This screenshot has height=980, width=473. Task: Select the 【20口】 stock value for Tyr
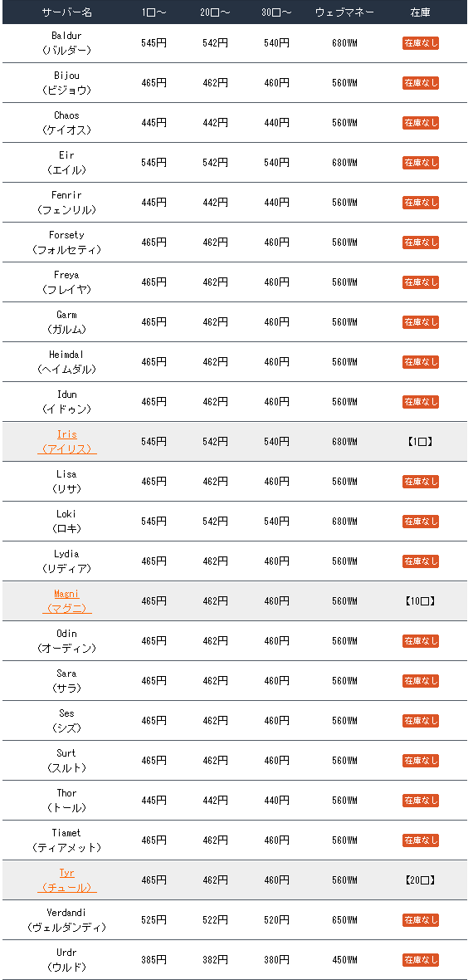point(421,880)
